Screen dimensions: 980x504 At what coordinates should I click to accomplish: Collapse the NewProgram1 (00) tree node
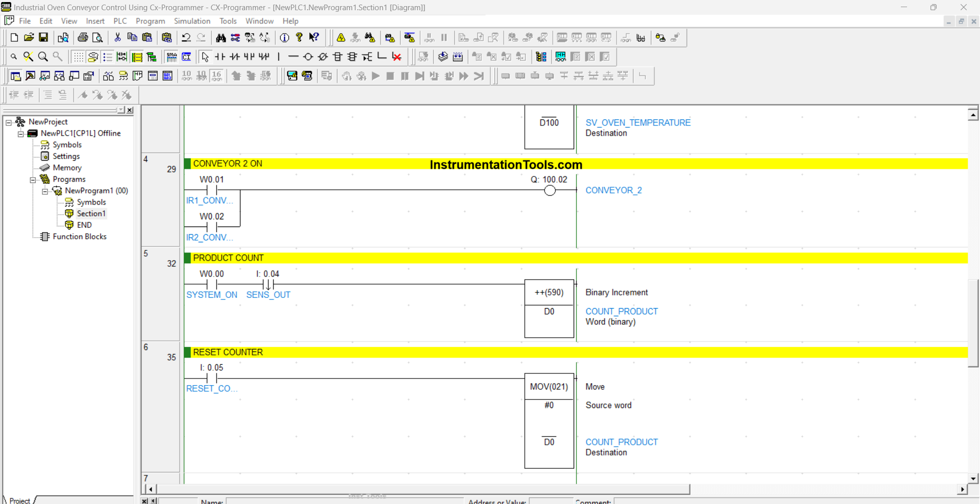click(45, 191)
